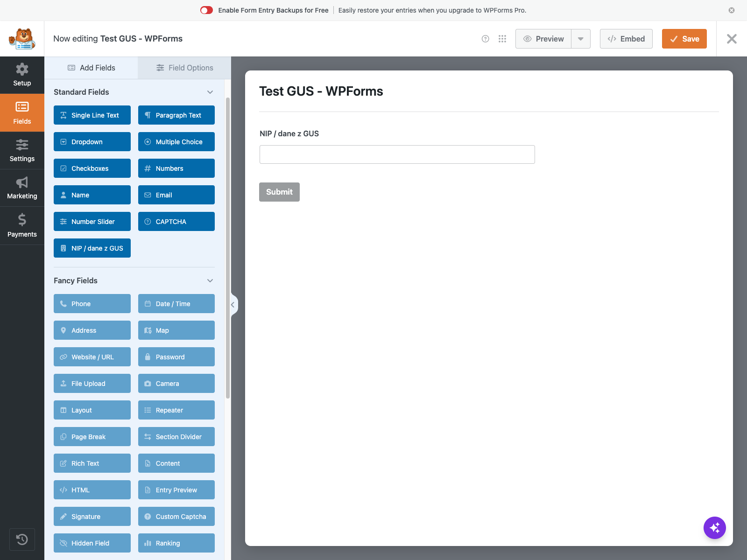The image size is (747, 560).
Task: Click the Page Break fancy field
Action: click(92, 437)
